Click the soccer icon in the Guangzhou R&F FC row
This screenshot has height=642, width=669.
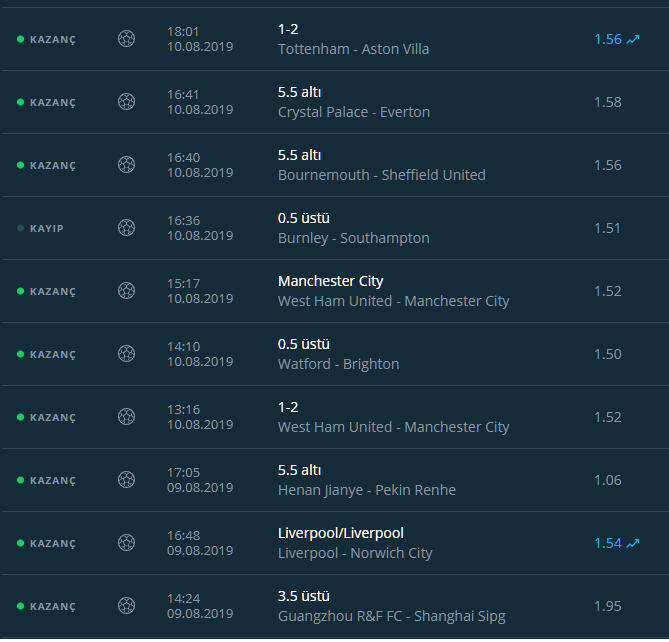[126, 606]
